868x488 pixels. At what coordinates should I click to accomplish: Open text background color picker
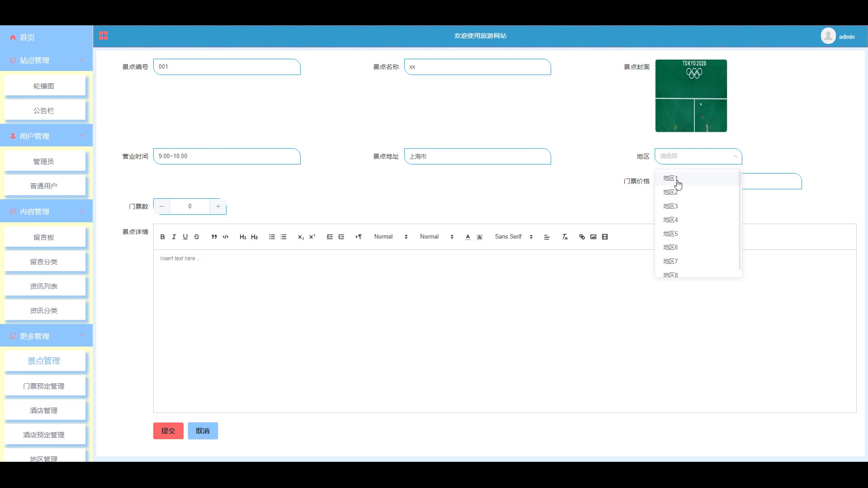point(480,237)
